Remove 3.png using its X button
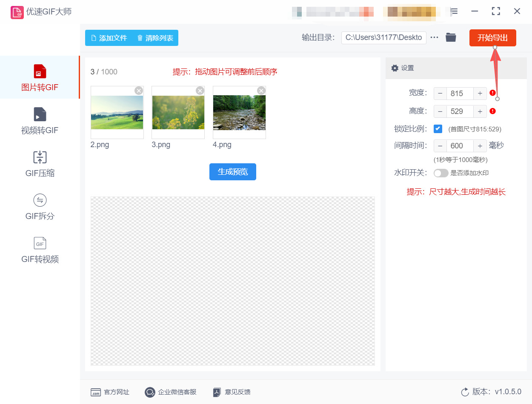 [x=200, y=90]
